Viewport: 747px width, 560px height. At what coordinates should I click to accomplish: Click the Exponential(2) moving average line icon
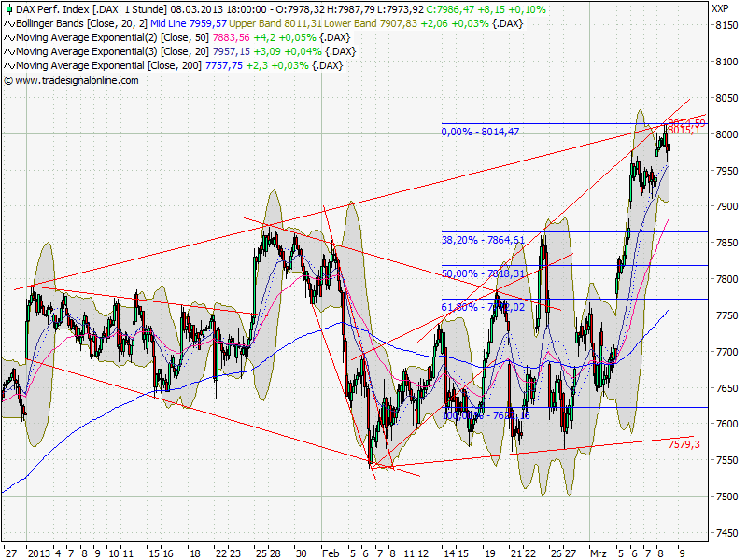click(x=9, y=38)
